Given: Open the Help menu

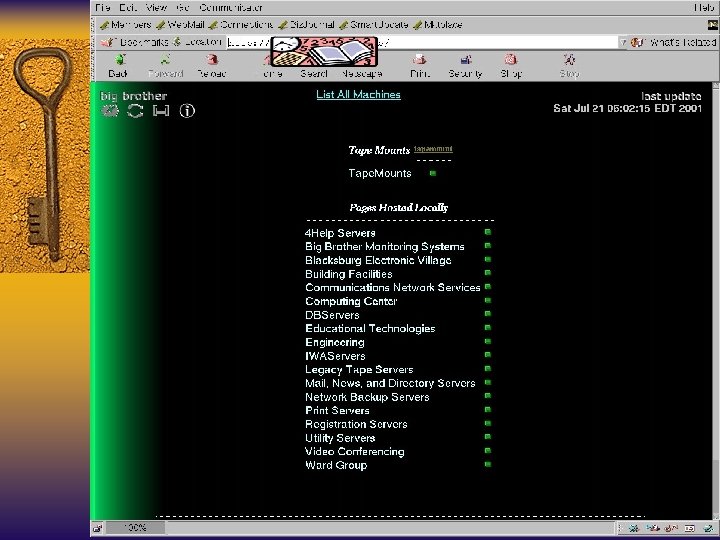Looking at the screenshot, I should [x=704, y=7].
